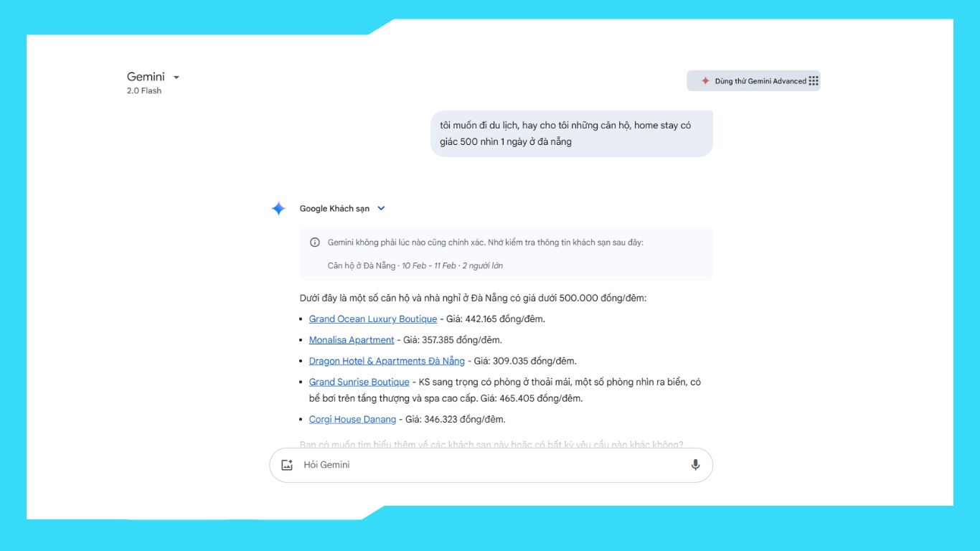Open the Grand Ocean Luxury Boutique link
Viewport: 980px width, 551px height.
[x=373, y=319]
